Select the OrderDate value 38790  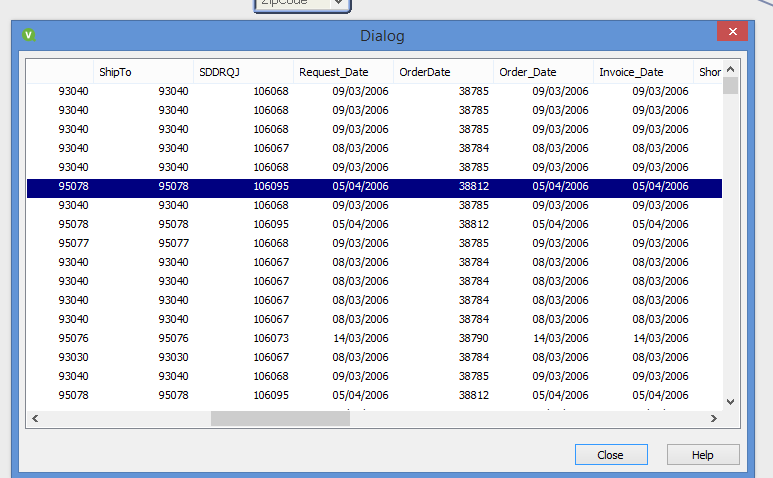(x=474, y=339)
